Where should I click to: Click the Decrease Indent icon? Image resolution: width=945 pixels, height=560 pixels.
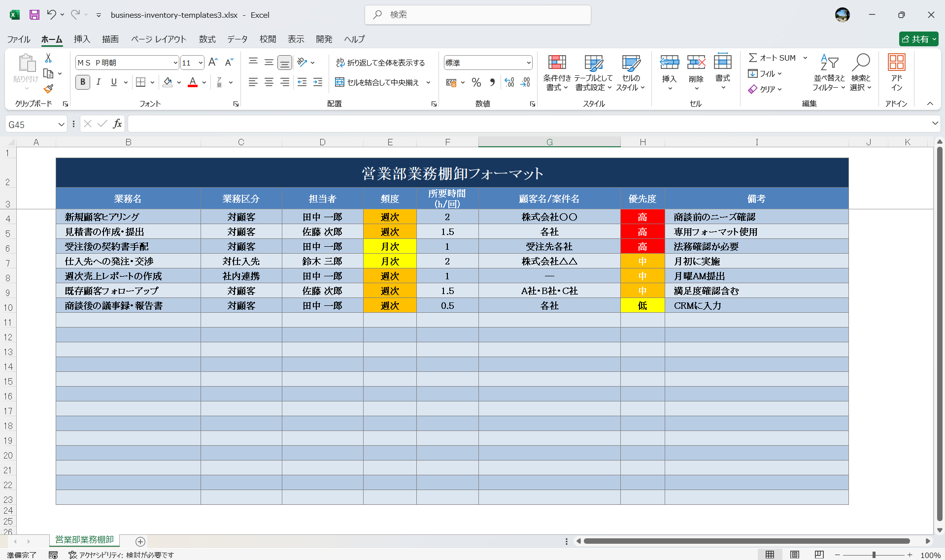click(x=302, y=82)
